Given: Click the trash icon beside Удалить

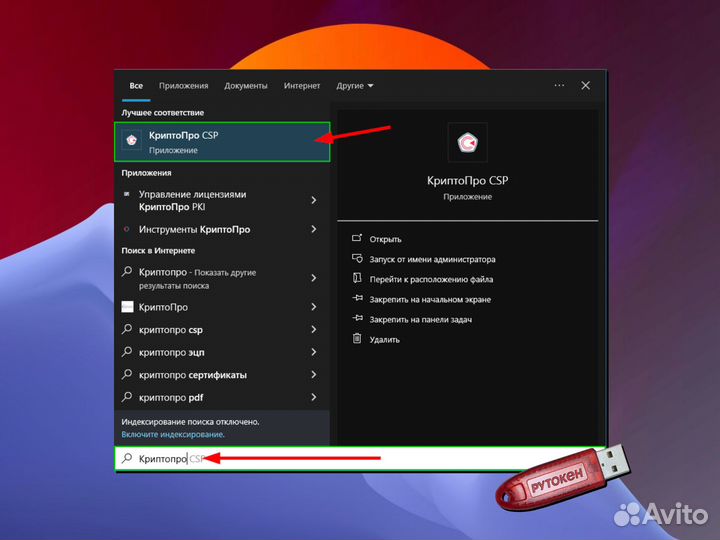Looking at the screenshot, I should point(357,339).
